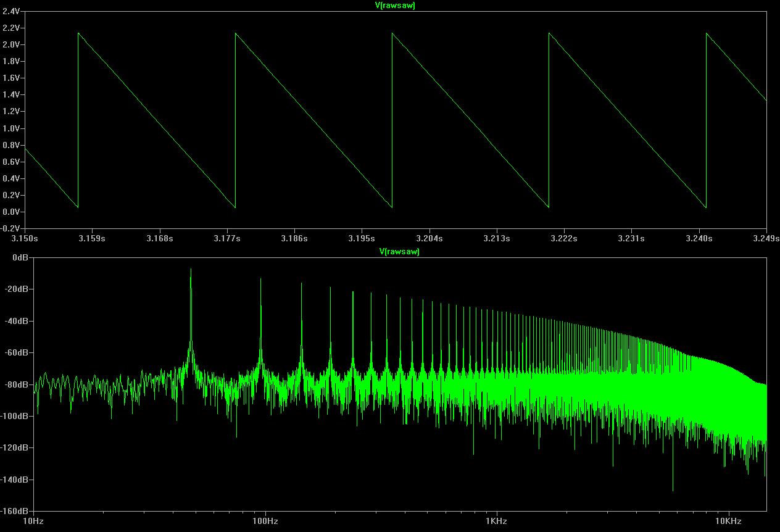This screenshot has width=780, height=532.
Task: Click the 0dB label on the magnitude axis
Action: coord(20,257)
